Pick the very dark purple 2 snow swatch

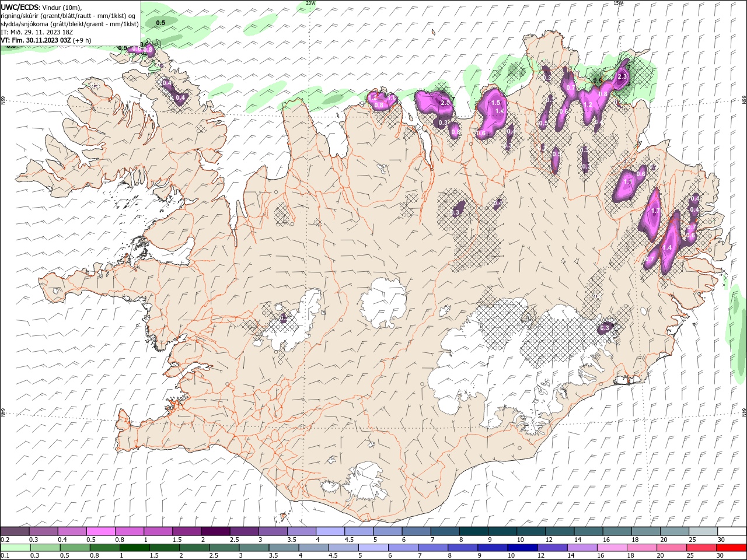click(x=215, y=531)
